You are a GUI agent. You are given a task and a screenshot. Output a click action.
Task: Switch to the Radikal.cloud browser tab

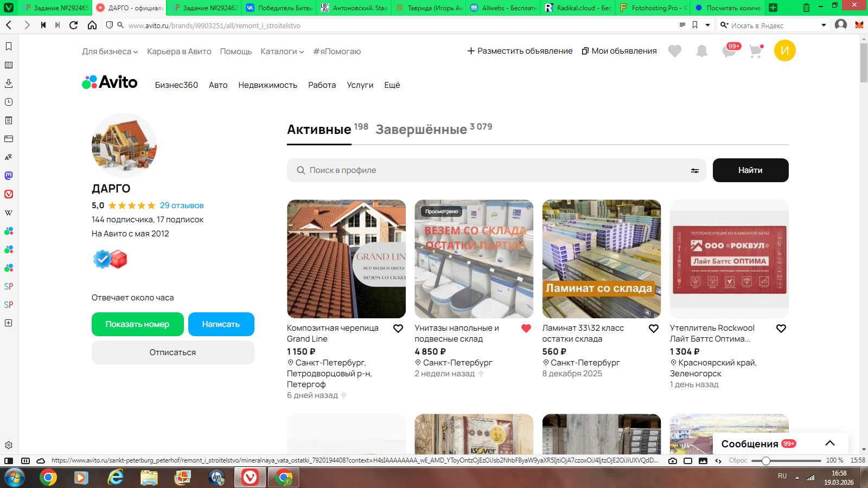[578, 8]
